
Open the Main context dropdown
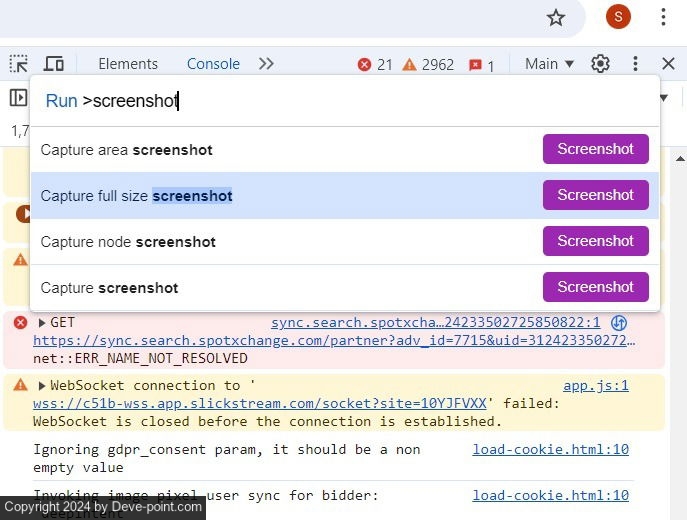coord(550,64)
